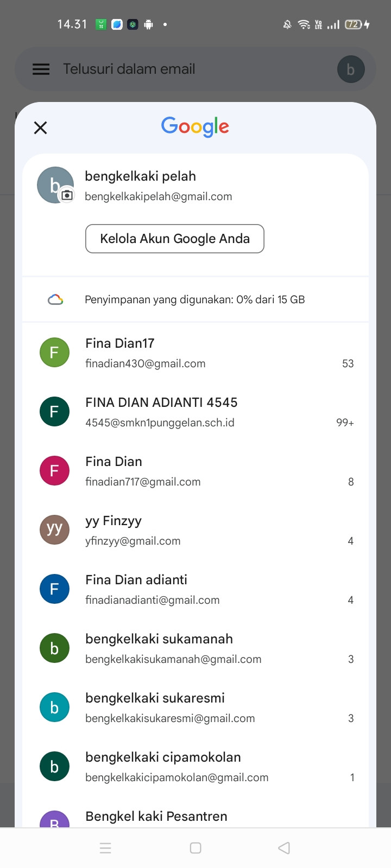
Task: Tap the profile avatar in the search bar
Action: 351,69
